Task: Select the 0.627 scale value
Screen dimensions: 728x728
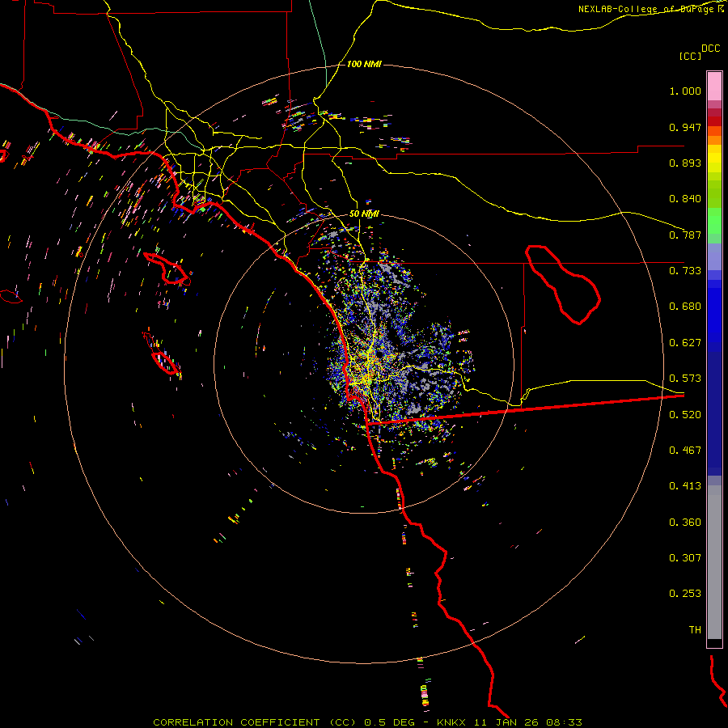Action: coord(685,343)
